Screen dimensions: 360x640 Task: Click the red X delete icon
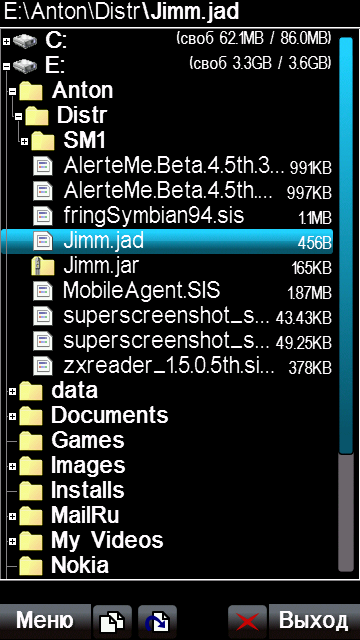247,622
